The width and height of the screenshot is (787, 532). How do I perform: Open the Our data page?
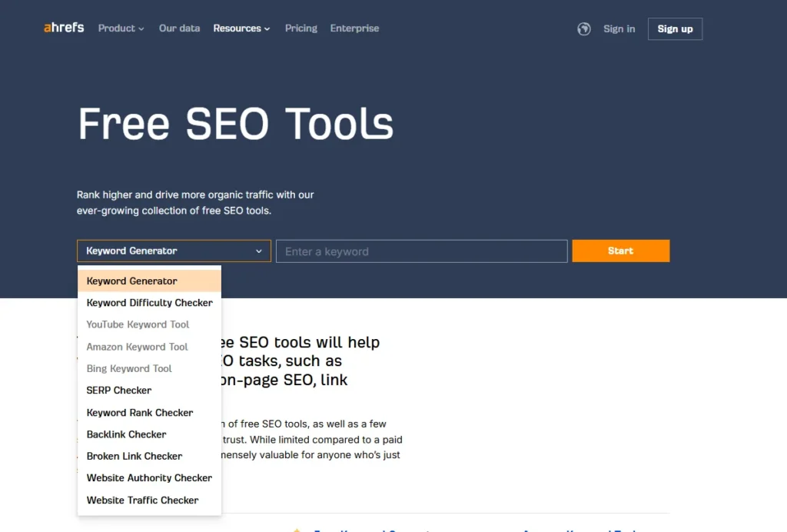[x=179, y=28]
